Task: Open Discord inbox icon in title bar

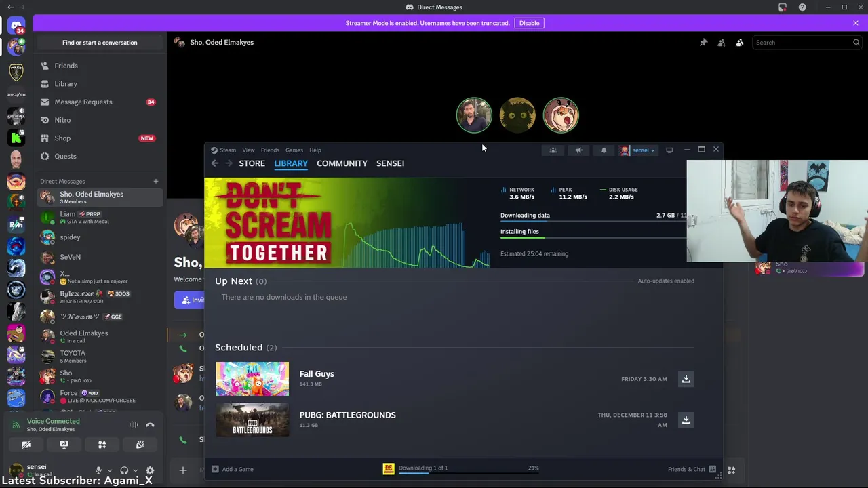Action: [783, 7]
